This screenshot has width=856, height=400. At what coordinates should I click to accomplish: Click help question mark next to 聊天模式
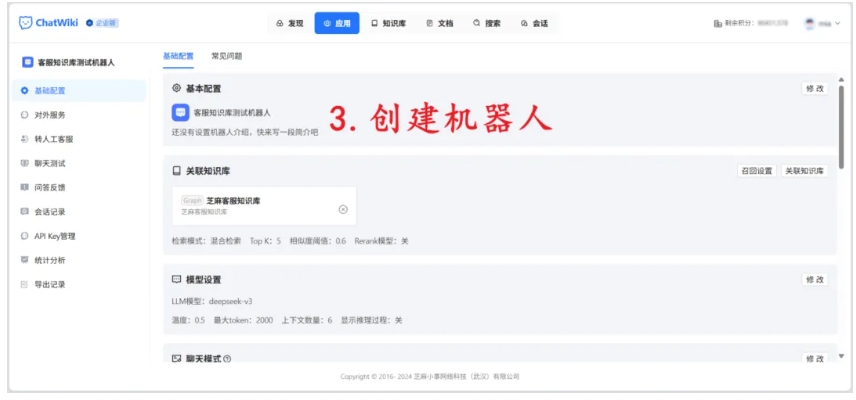coord(227,359)
